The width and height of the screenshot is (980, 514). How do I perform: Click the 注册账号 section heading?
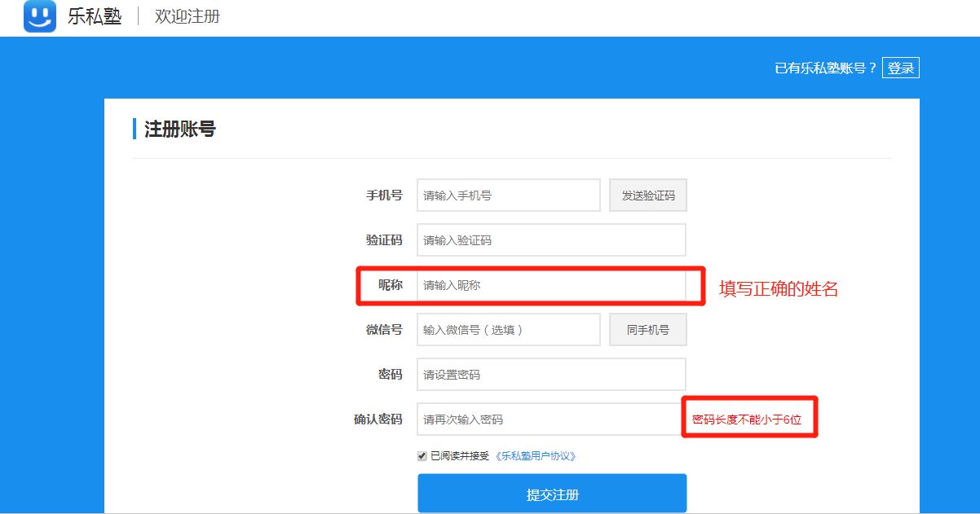coord(180,129)
